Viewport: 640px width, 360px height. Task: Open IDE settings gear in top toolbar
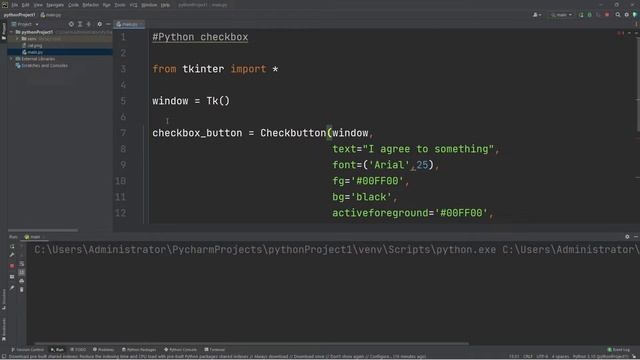(627, 15)
